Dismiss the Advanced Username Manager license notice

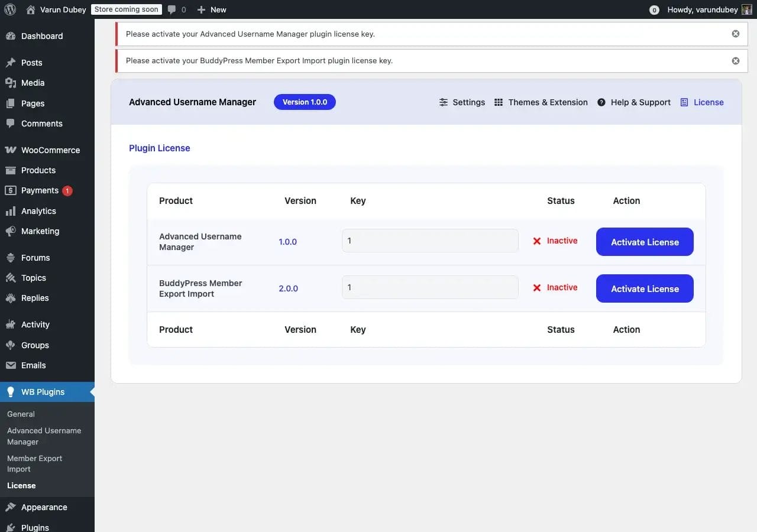(735, 34)
